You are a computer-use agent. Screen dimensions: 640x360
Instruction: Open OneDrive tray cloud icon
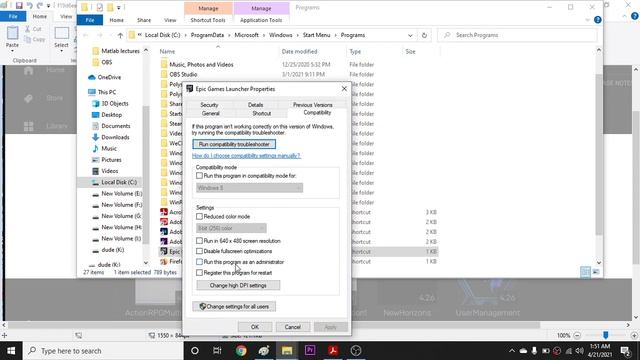coord(523,351)
